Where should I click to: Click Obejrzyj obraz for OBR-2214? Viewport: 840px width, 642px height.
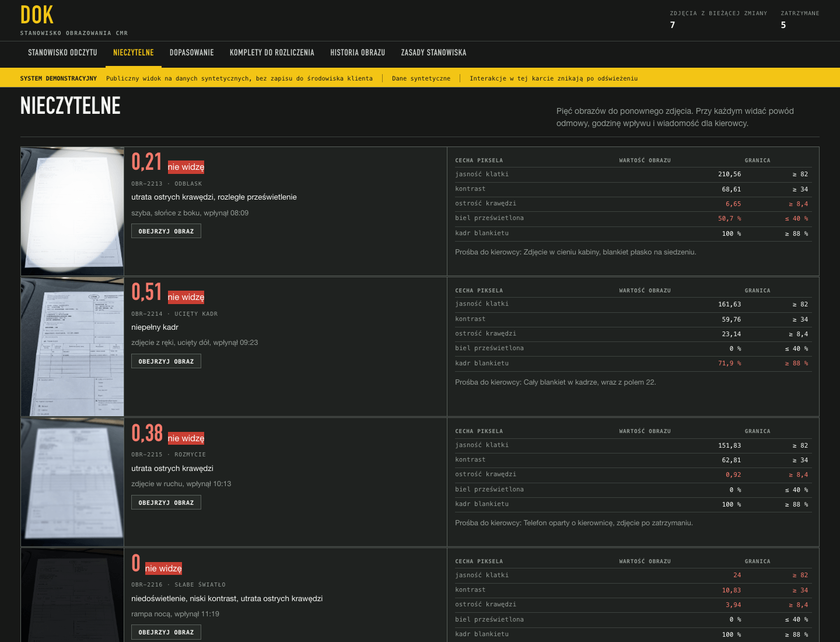(166, 361)
